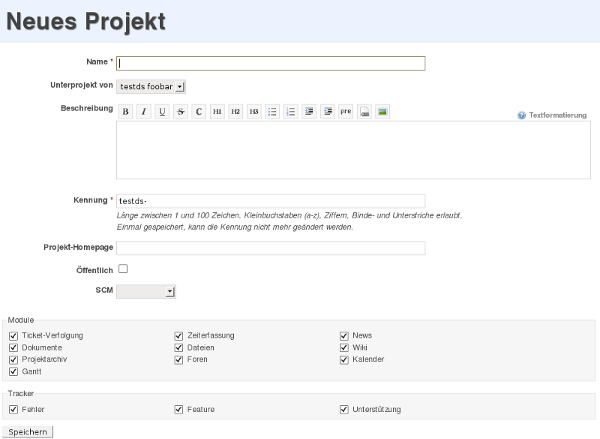Click the Textformatierung help icon
This screenshot has height=439, width=600.
[521, 115]
